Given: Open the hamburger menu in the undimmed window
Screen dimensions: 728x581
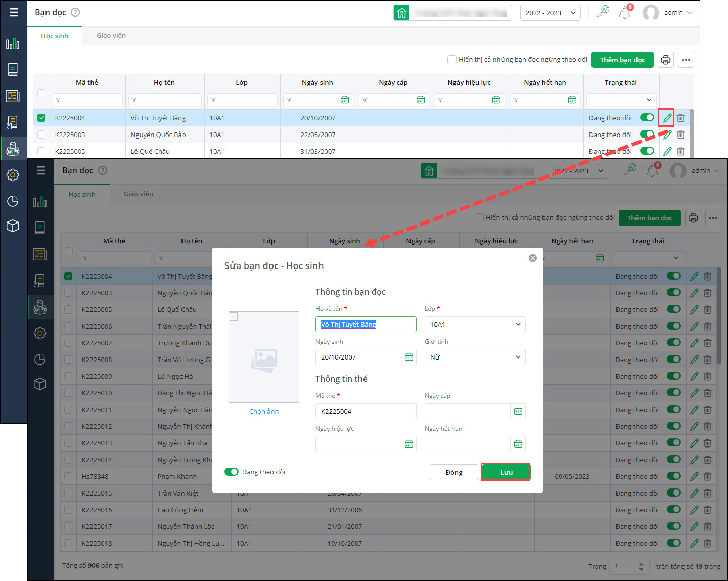Looking at the screenshot, I should pos(13,12).
